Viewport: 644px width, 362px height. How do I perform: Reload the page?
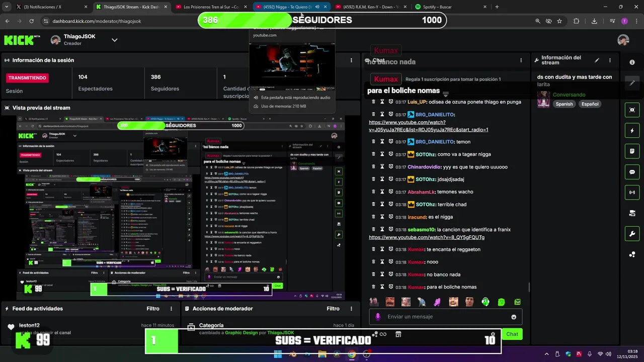(31, 21)
